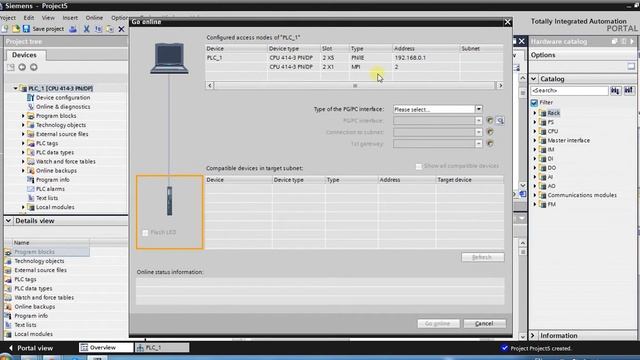Expand Communications modules in catalog
Viewport: 640px width, 360px height.
pyautogui.click(x=535, y=195)
